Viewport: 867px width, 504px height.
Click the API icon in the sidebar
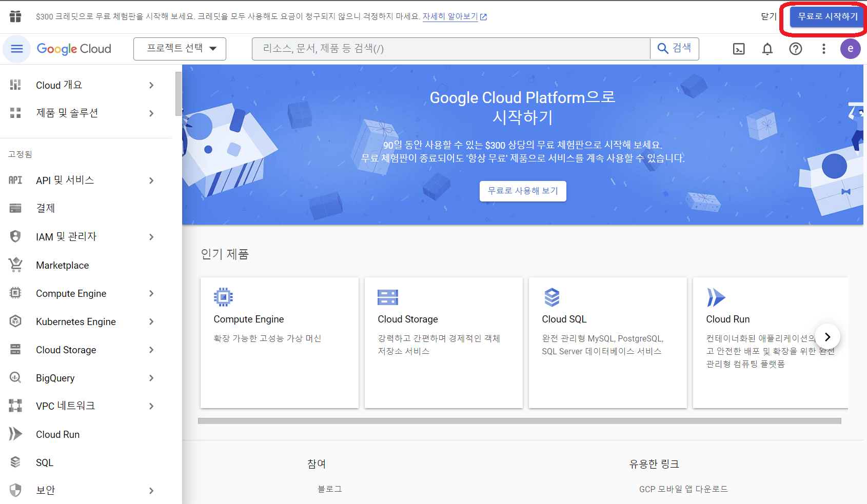pyautogui.click(x=15, y=180)
